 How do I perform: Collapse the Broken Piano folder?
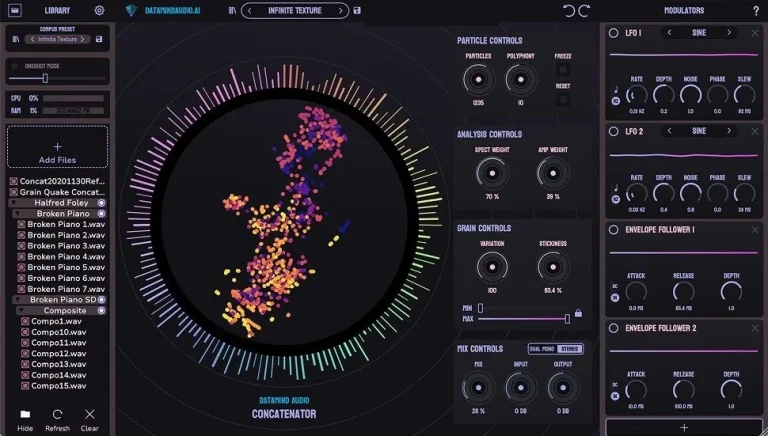(17, 214)
